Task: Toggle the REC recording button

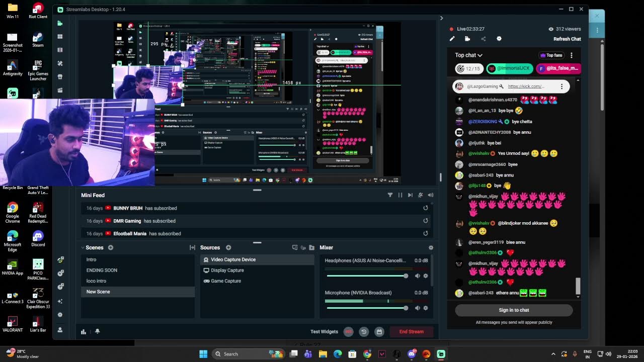Action: point(348,331)
